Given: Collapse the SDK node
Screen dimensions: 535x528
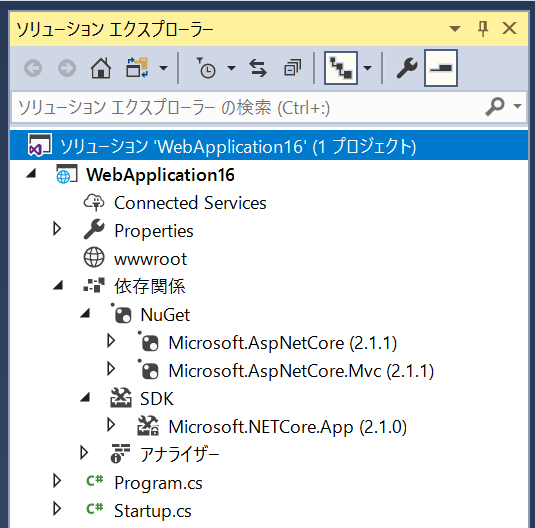Looking at the screenshot, I should point(85,397).
